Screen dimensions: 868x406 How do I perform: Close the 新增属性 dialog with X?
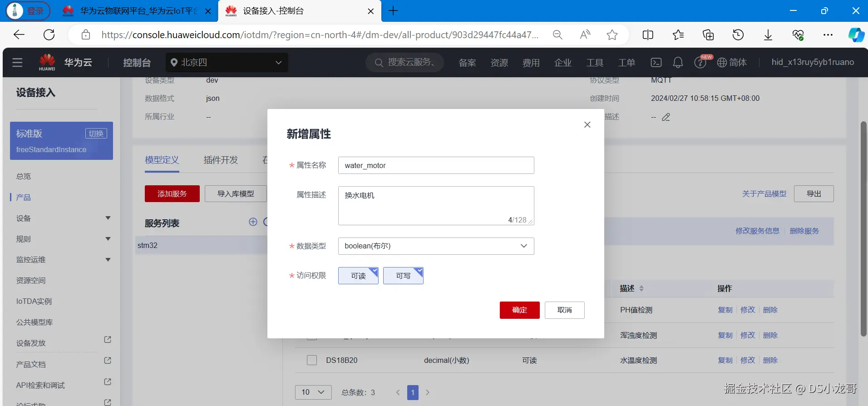point(587,124)
